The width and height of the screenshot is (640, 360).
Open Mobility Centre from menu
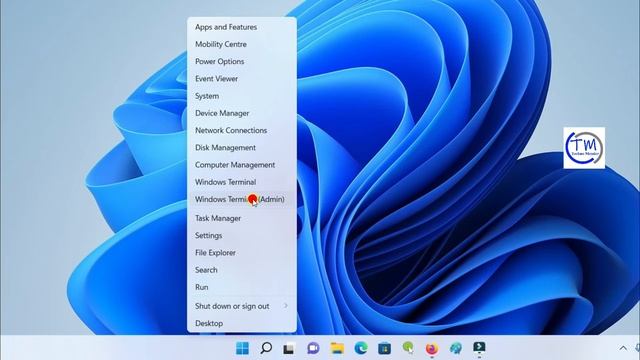coord(242,44)
